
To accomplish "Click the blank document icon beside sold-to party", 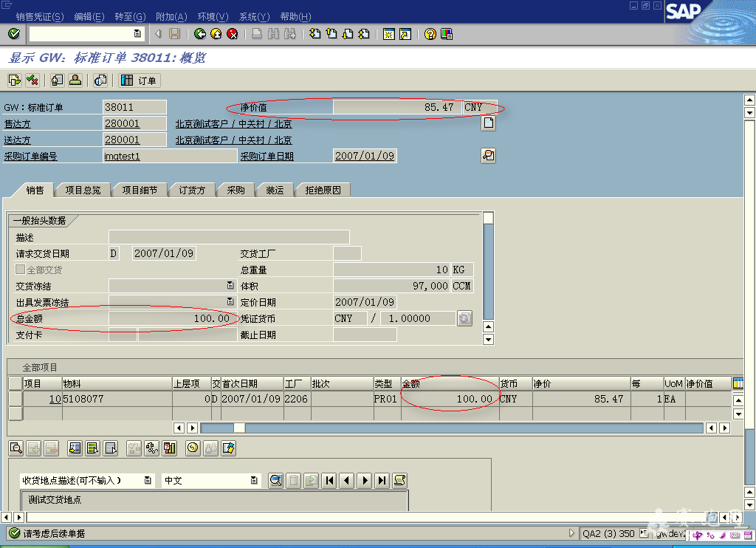I will tap(489, 123).
